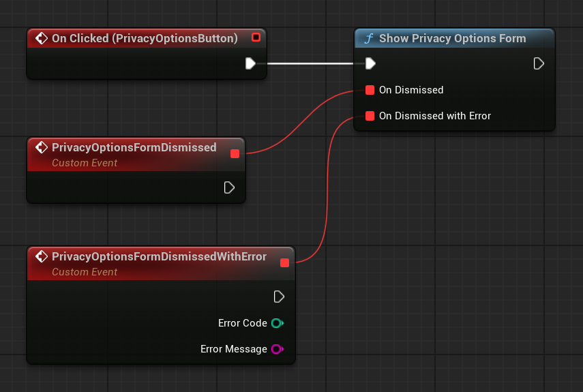Select the Show Privacy Options Form node title
This screenshot has height=392, width=583.
tap(452, 38)
